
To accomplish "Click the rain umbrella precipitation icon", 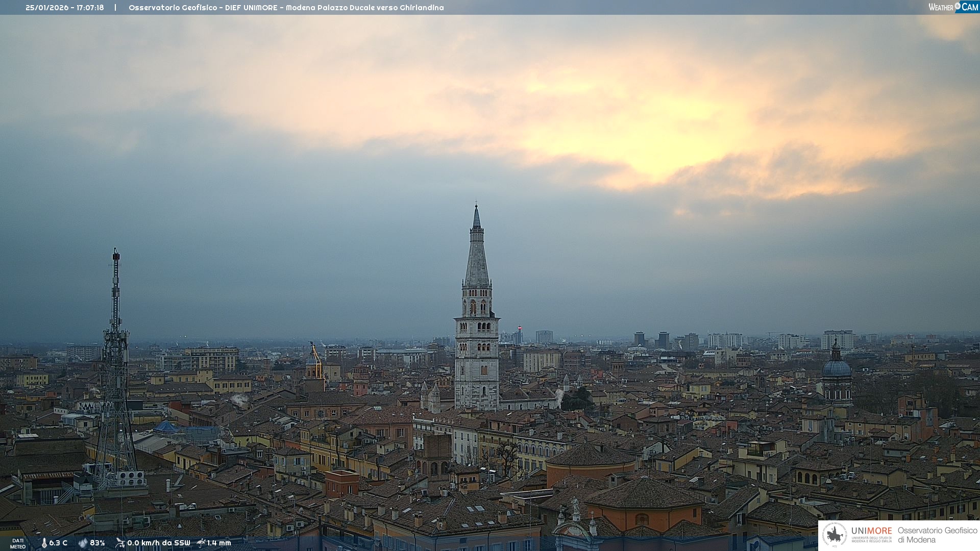I will (201, 543).
